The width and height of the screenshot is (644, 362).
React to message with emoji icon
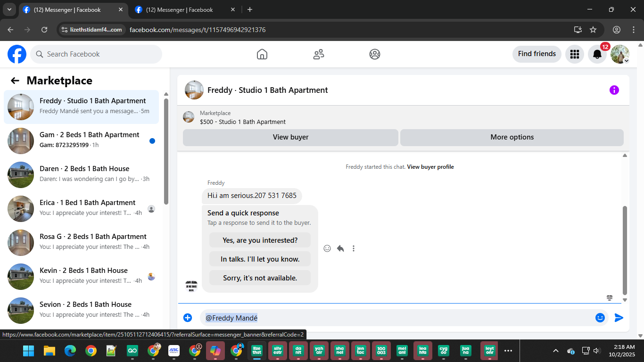pos(327,248)
